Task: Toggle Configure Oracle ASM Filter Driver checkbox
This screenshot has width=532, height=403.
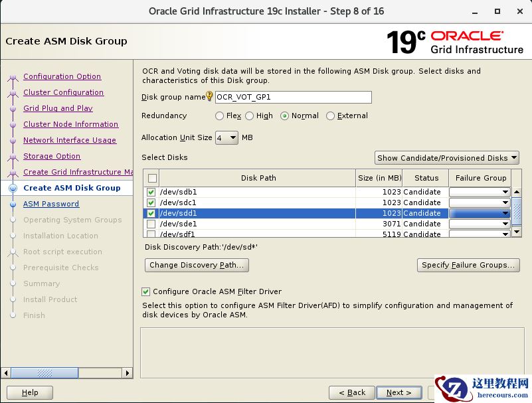Action: coord(145,291)
